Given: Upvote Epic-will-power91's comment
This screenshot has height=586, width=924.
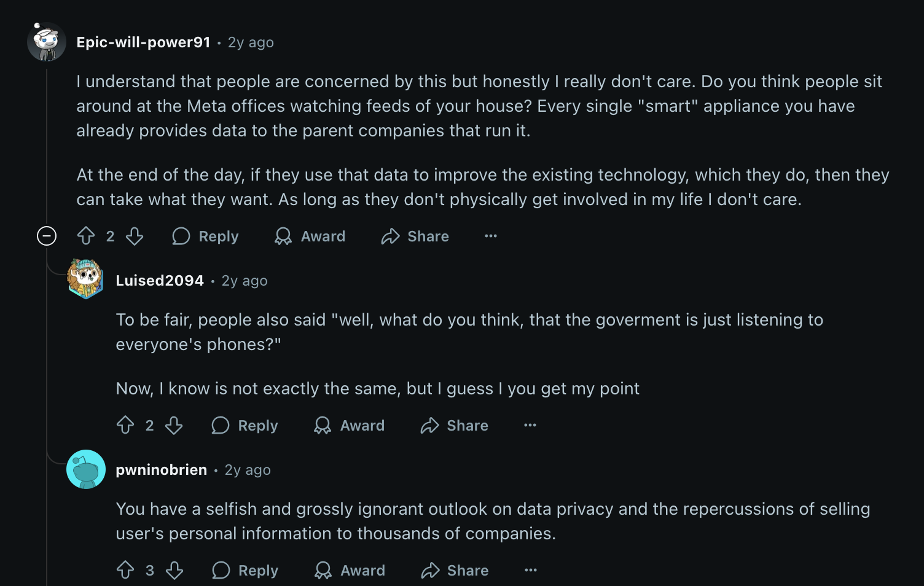Looking at the screenshot, I should point(86,236).
